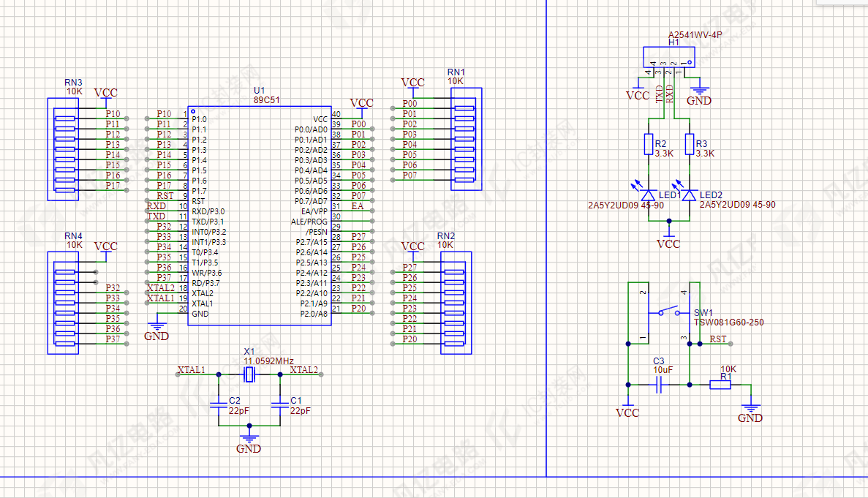Select the RN4 resistor network symbol

(x=63, y=303)
